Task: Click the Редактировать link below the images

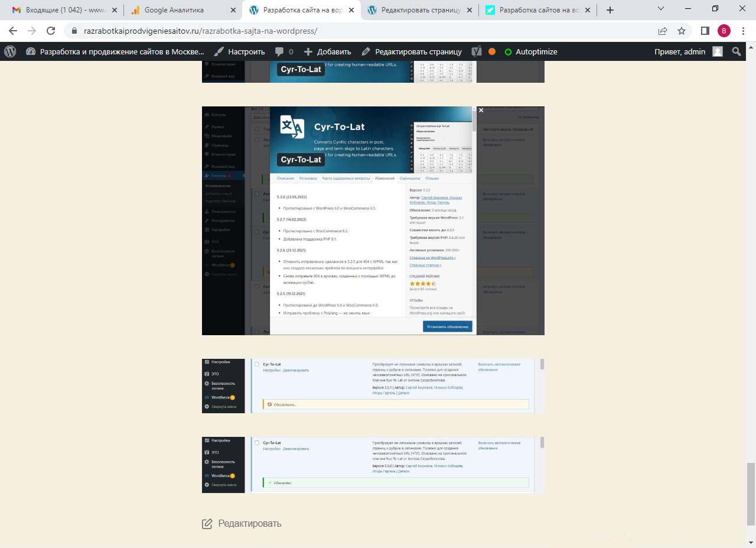Action: pyautogui.click(x=249, y=523)
